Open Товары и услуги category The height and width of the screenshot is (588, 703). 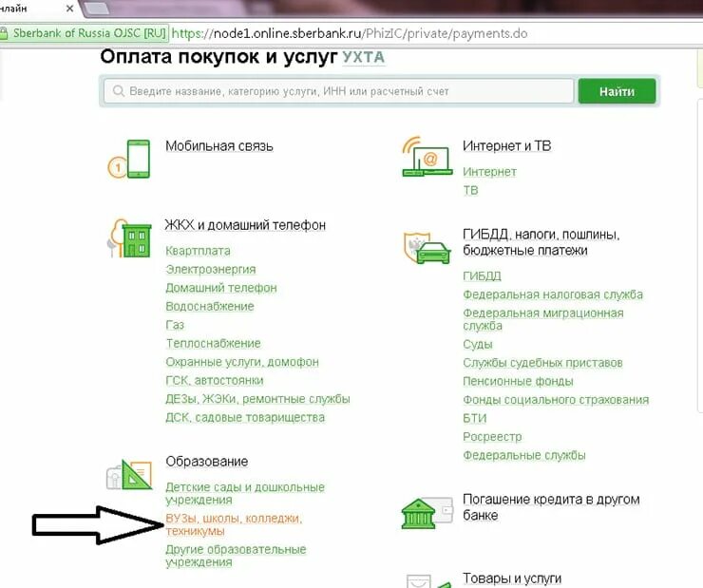512,579
